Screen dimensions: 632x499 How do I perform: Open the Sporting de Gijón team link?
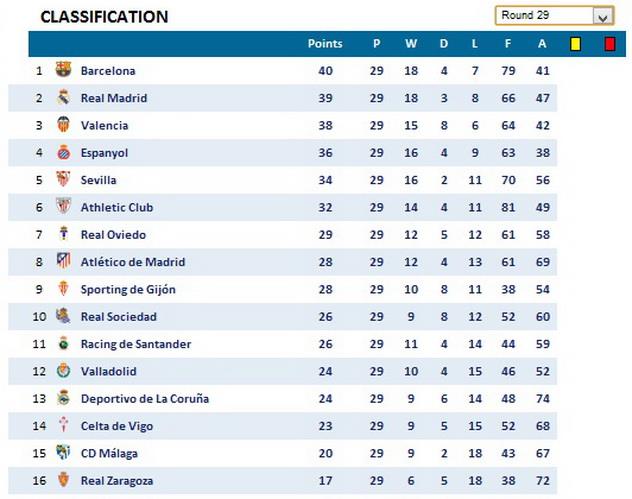[x=128, y=290]
